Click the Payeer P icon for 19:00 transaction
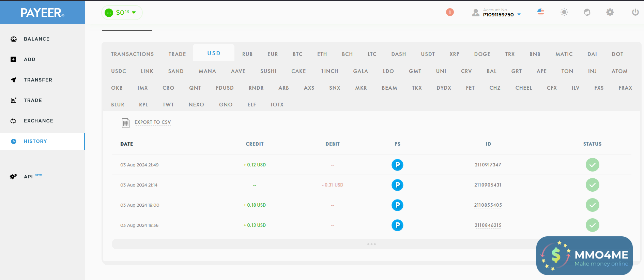This screenshot has height=280, width=644. 397,205
